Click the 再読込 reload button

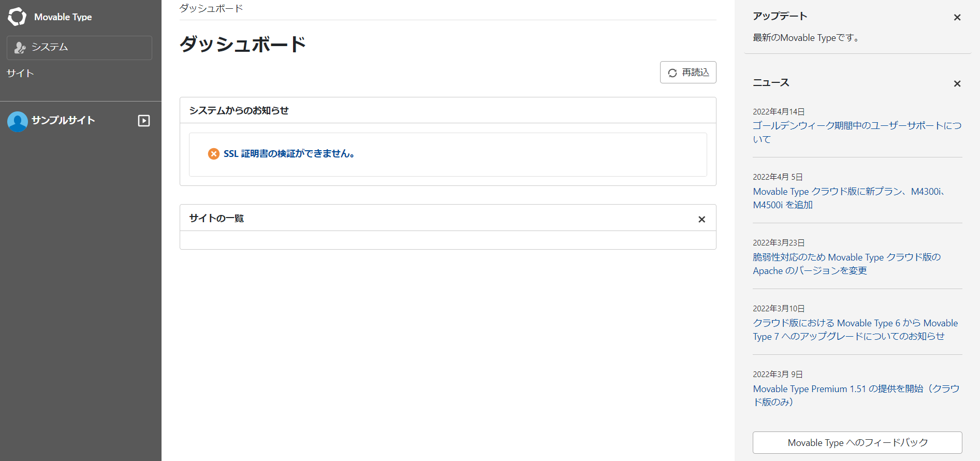(688, 73)
